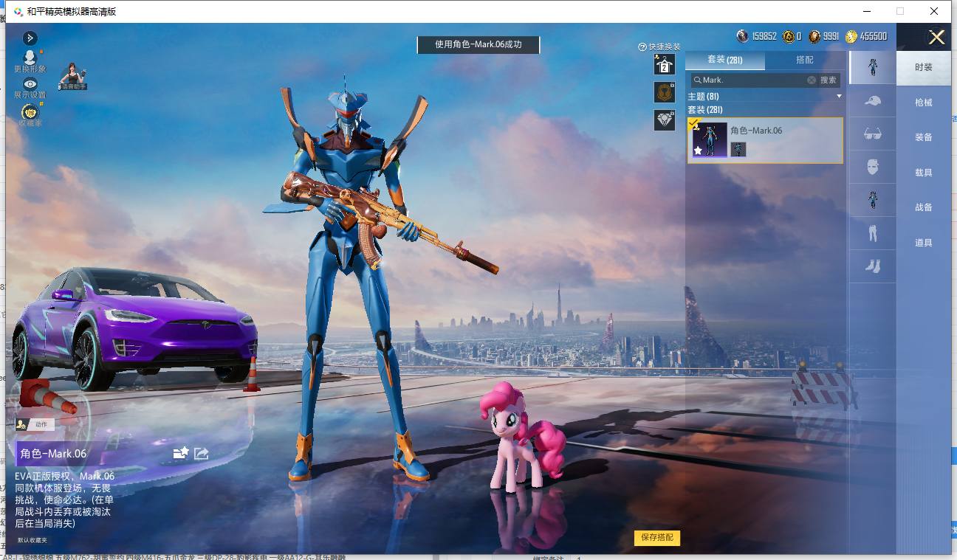Open the 收藏家 collector badge icon
This screenshot has height=560, width=957.
30,111
